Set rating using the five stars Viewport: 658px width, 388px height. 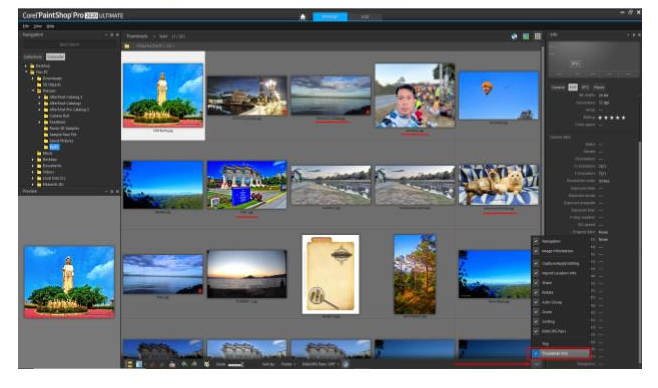click(x=611, y=118)
